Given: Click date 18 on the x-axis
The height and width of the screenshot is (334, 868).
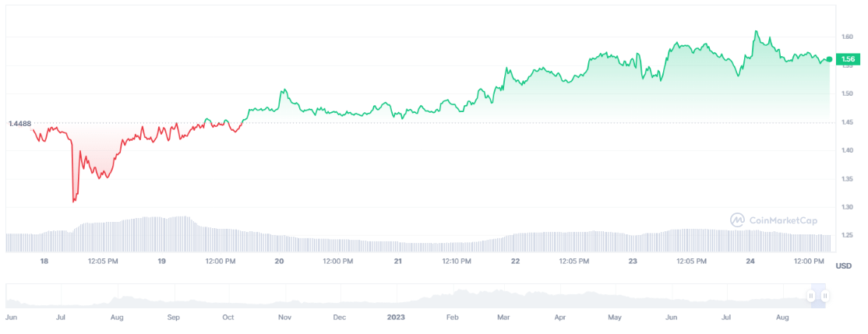Looking at the screenshot, I should 44,262.
